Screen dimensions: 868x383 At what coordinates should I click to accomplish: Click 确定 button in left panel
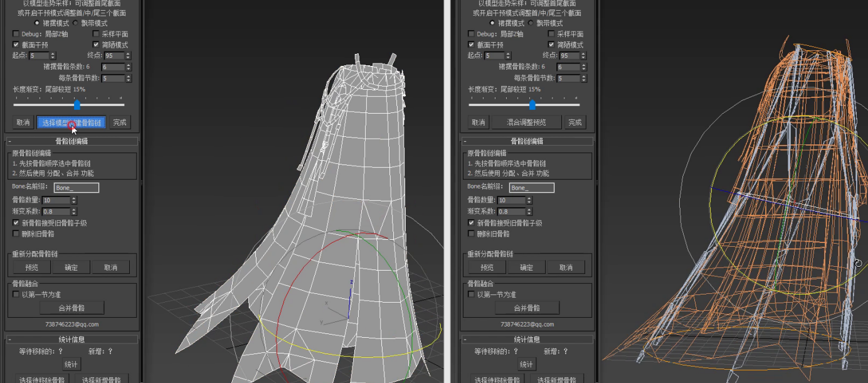click(x=71, y=267)
